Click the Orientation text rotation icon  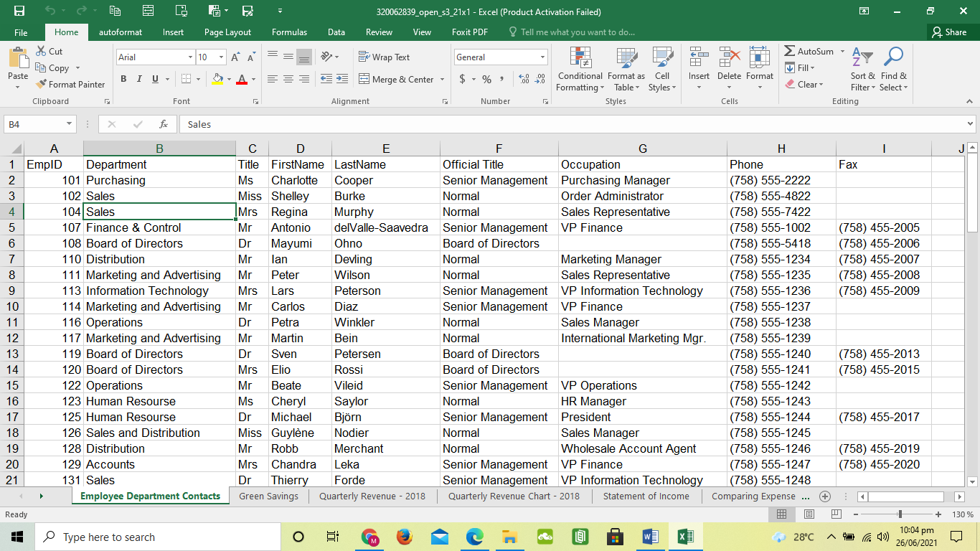pos(326,57)
